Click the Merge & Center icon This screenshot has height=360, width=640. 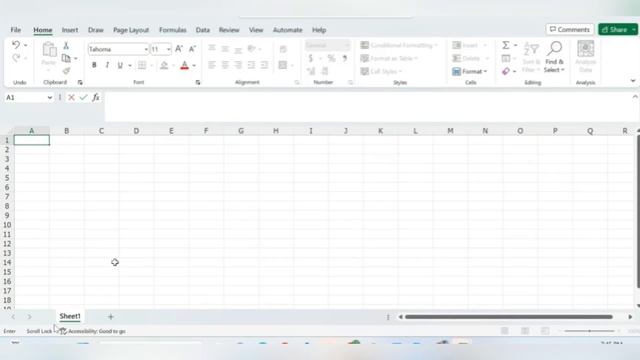click(282, 65)
